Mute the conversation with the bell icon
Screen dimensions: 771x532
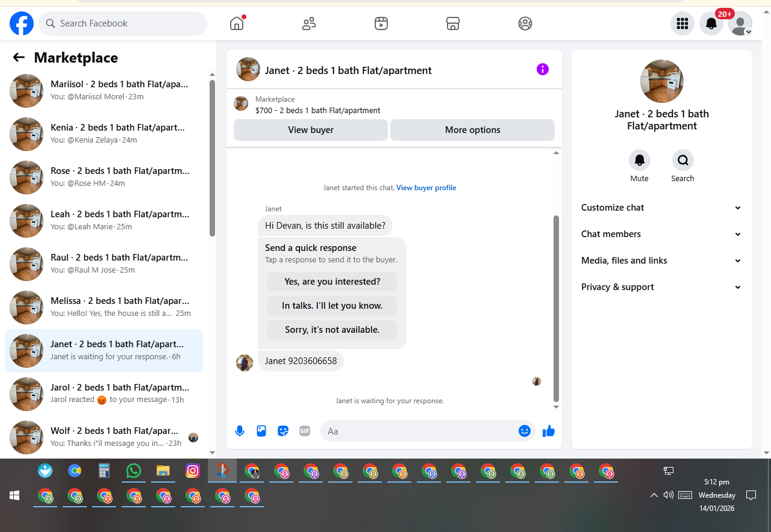[640, 160]
